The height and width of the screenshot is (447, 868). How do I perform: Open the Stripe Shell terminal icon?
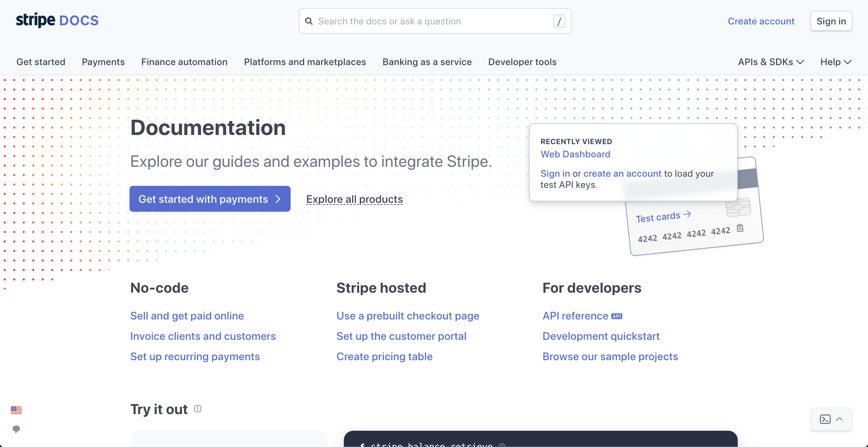pyautogui.click(x=825, y=419)
